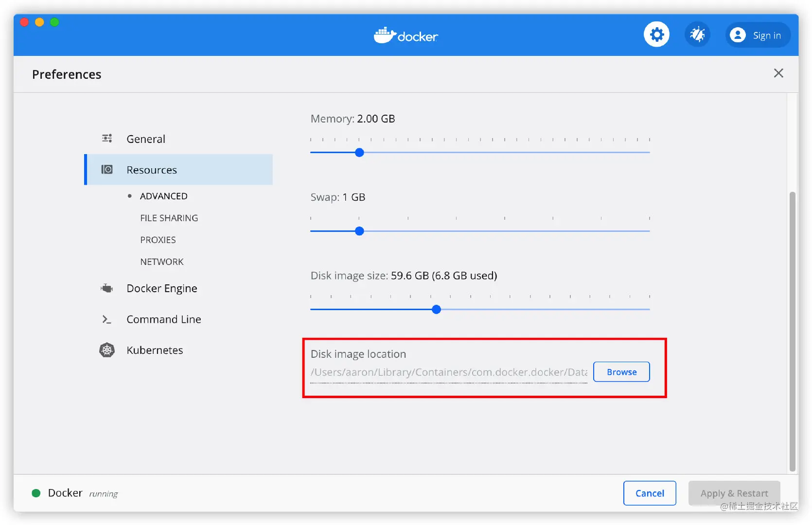
Task: Select the ADVANCED sub-item
Action: pyautogui.click(x=163, y=196)
